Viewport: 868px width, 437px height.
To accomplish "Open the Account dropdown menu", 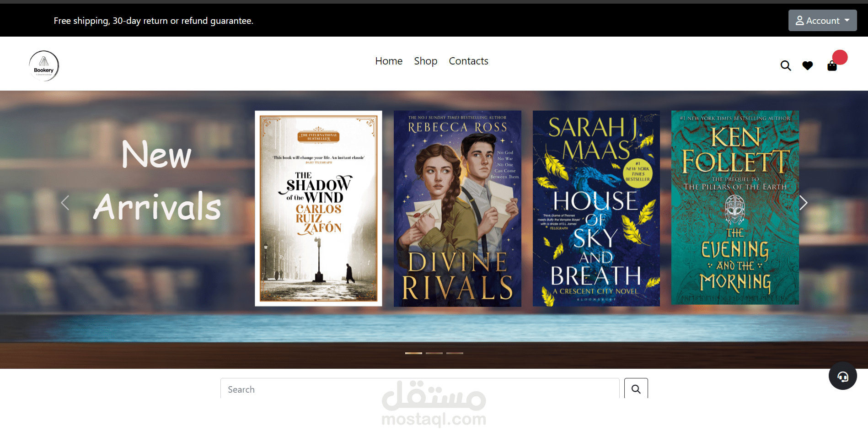I will (x=822, y=21).
